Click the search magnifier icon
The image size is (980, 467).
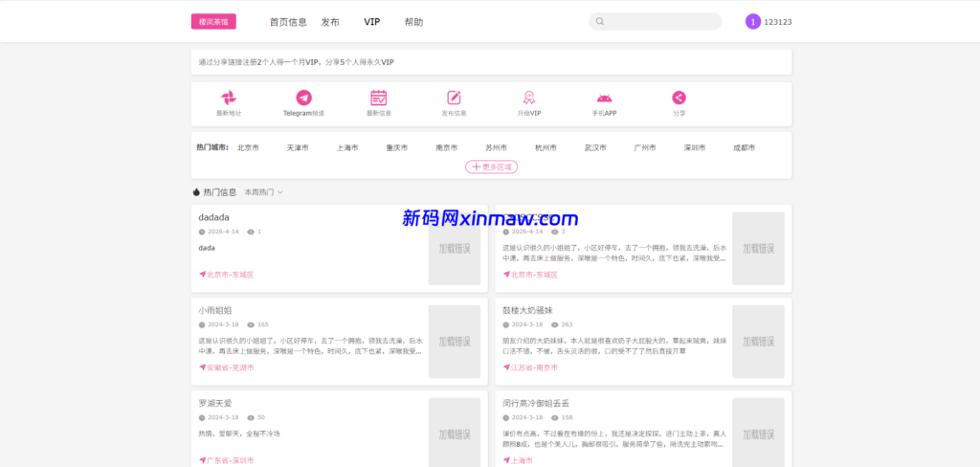(600, 21)
